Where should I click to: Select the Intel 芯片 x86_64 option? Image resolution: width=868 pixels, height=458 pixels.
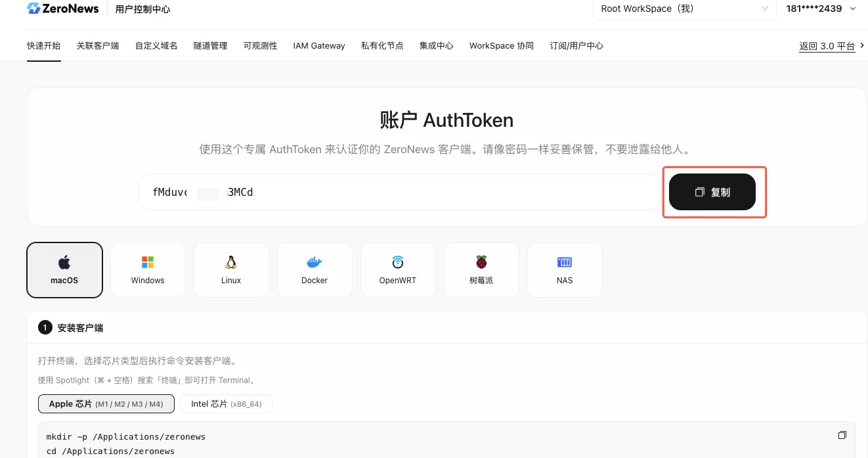(x=227, y=404)
